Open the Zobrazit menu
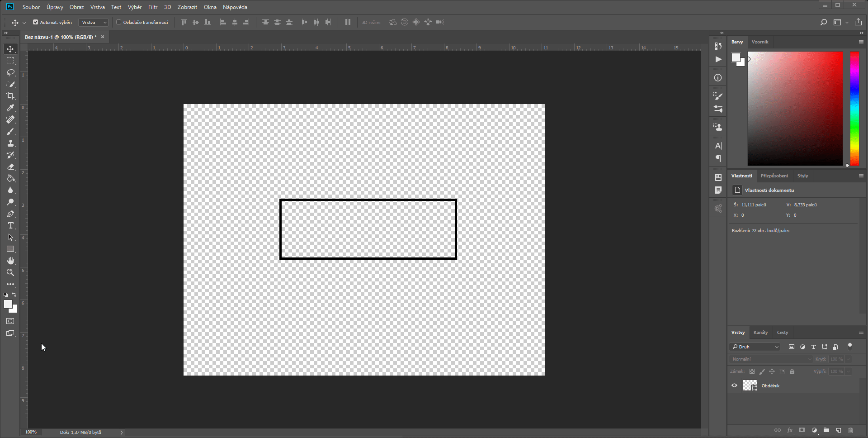The height and width of the screenshot is (438, 868). [187, 7]
